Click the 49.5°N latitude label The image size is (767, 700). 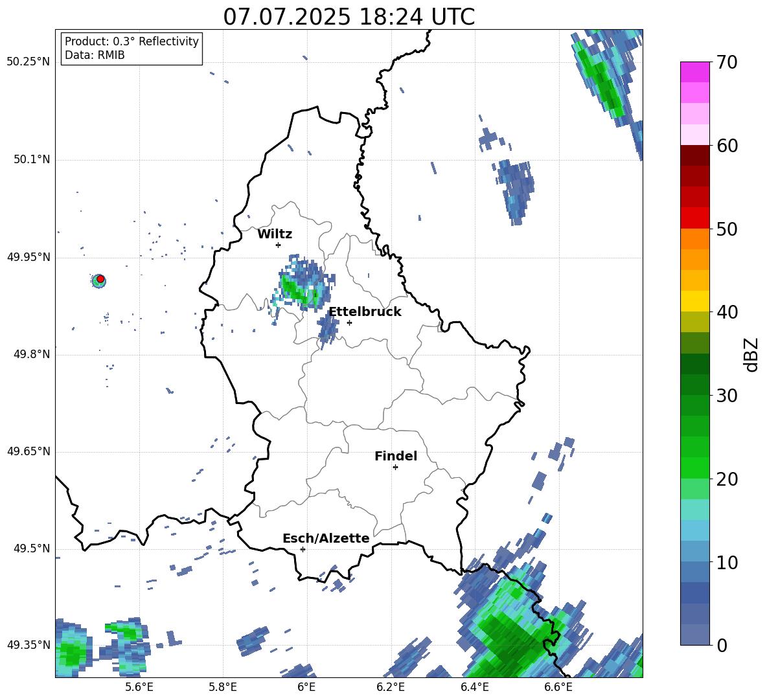31,548
